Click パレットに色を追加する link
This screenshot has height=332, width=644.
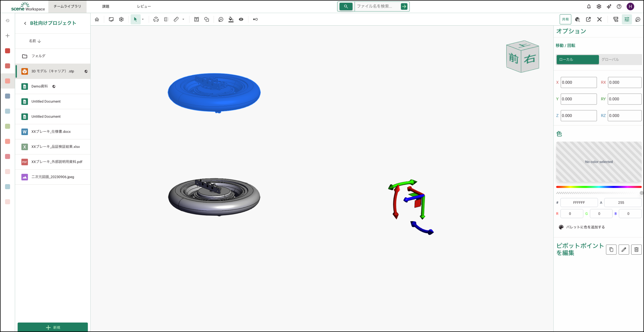point(585,227)
